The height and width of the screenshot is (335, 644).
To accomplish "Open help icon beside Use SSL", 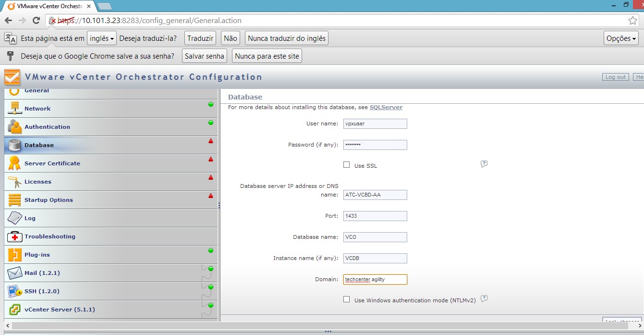I will tap(484, 164).
